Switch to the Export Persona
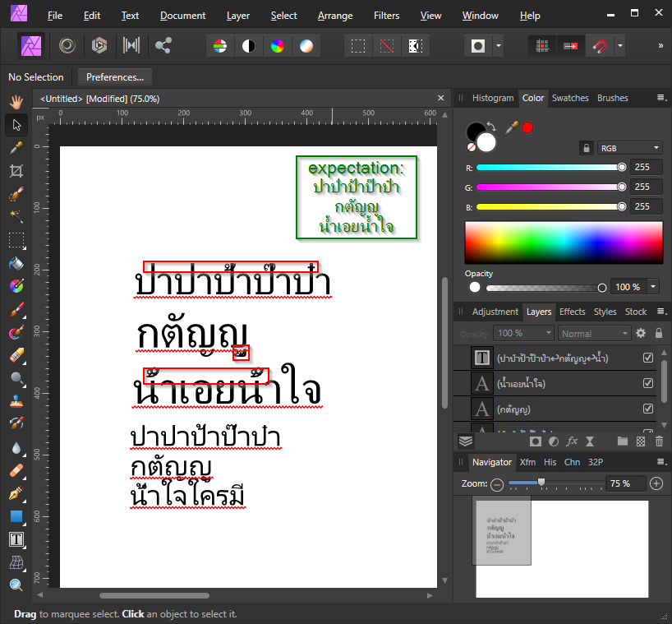 [163, 45]
